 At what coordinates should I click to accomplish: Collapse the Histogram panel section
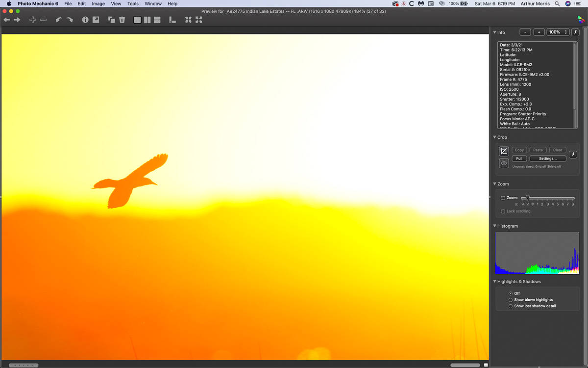click(495, 226)
